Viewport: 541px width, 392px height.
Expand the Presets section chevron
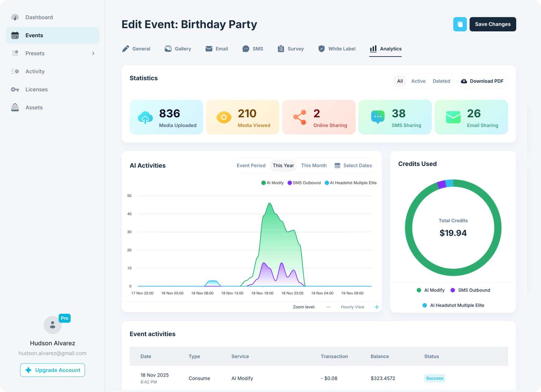(x=93, y=53)
